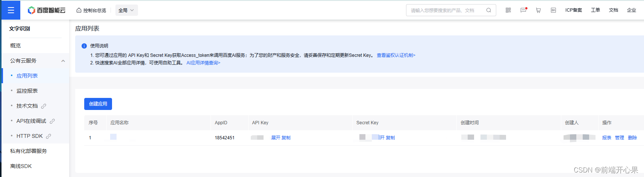Expand the 全局 region dropdown
The width and height of the screenshot is (644, 177).
click(126, 10)
